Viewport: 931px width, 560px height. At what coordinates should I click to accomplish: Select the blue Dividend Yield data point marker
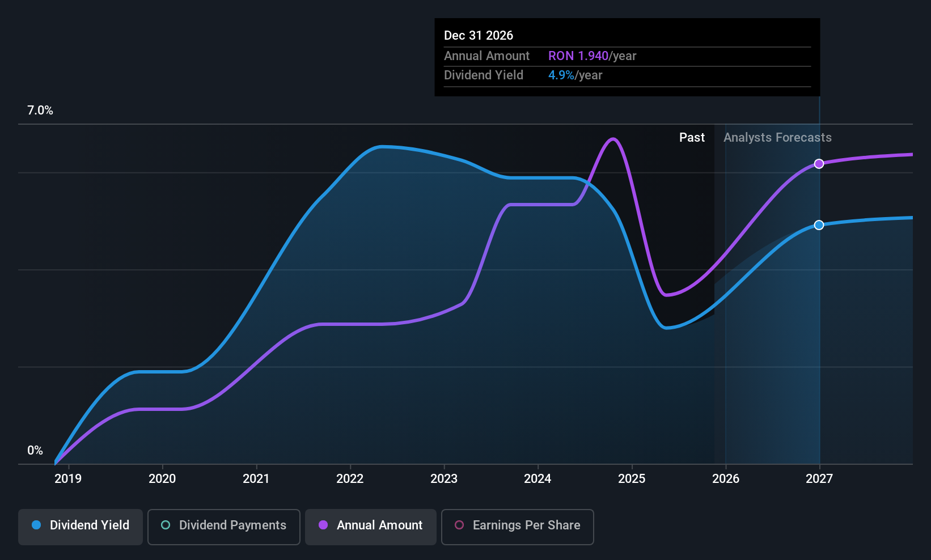pos(819,225)
